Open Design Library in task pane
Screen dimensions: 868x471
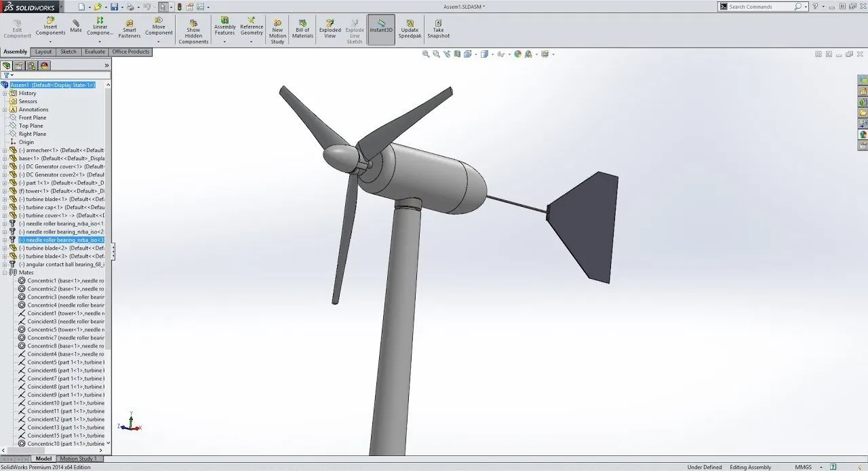pos(863,102)
